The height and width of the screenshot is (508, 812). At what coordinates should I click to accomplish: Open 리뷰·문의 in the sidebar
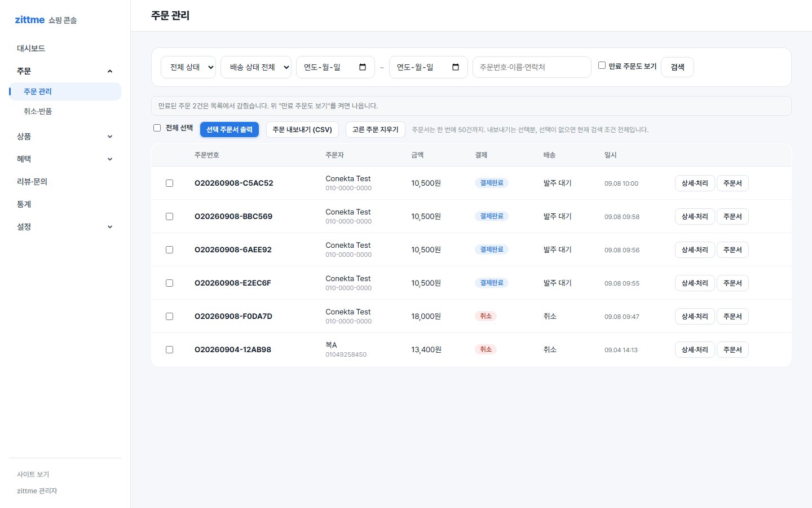click(65, 182)
